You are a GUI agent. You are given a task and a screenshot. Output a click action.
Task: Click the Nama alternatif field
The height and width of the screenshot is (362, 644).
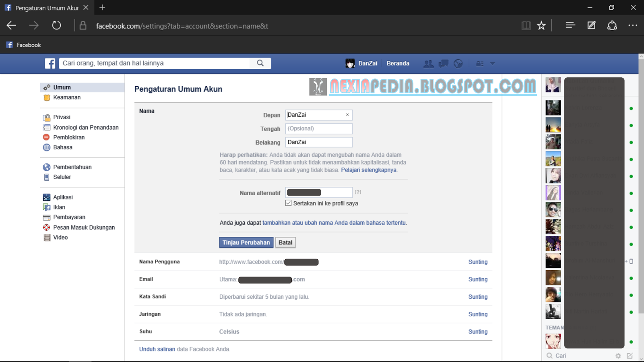click(x=319, y=192)
